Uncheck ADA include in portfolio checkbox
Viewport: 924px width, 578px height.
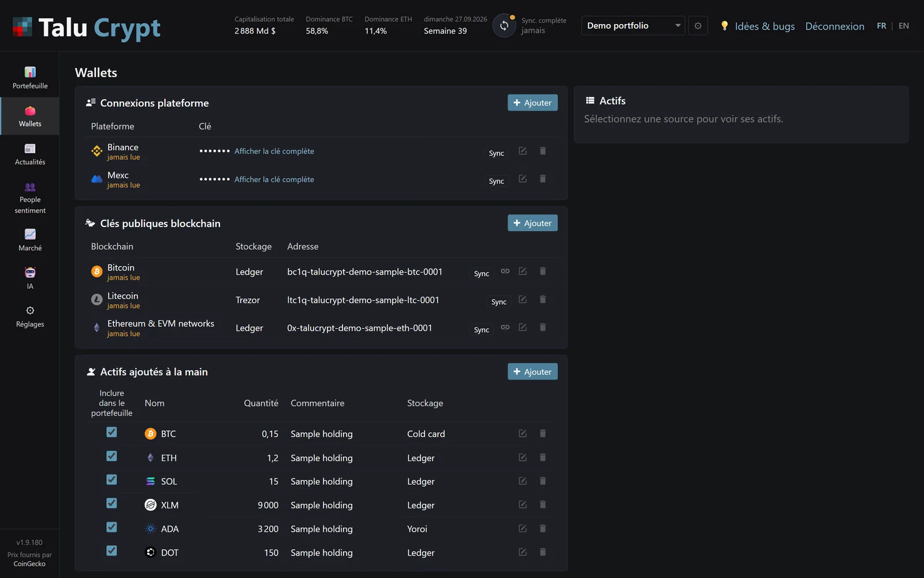click(111, 527)
